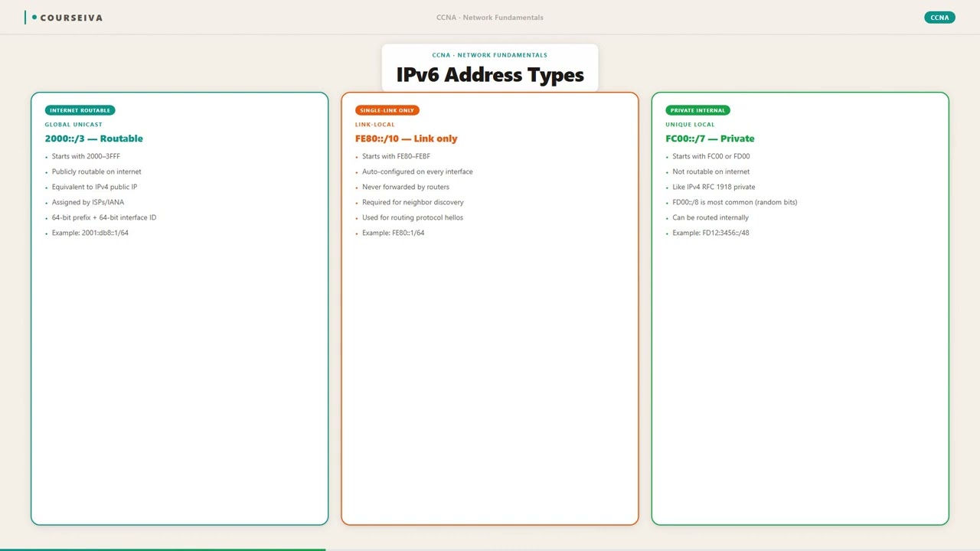
Task: Click the UNIQUE LOCAL label
Action: tap(690, 125)
